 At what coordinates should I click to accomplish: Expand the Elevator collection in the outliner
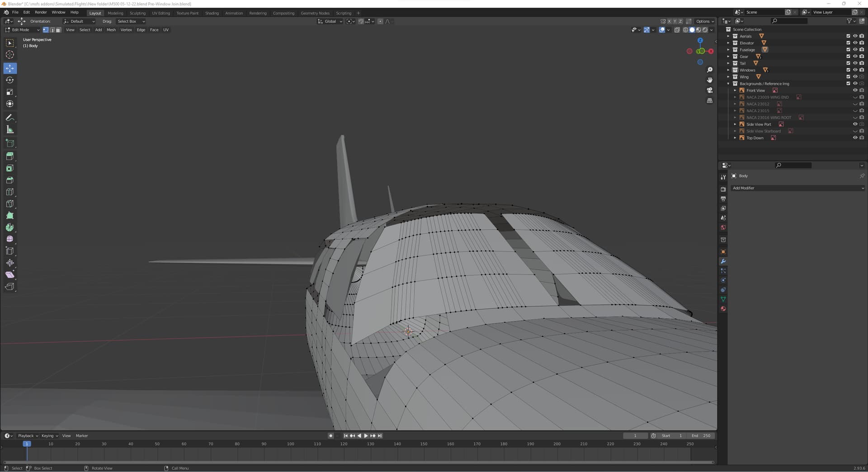click(728, 43)
